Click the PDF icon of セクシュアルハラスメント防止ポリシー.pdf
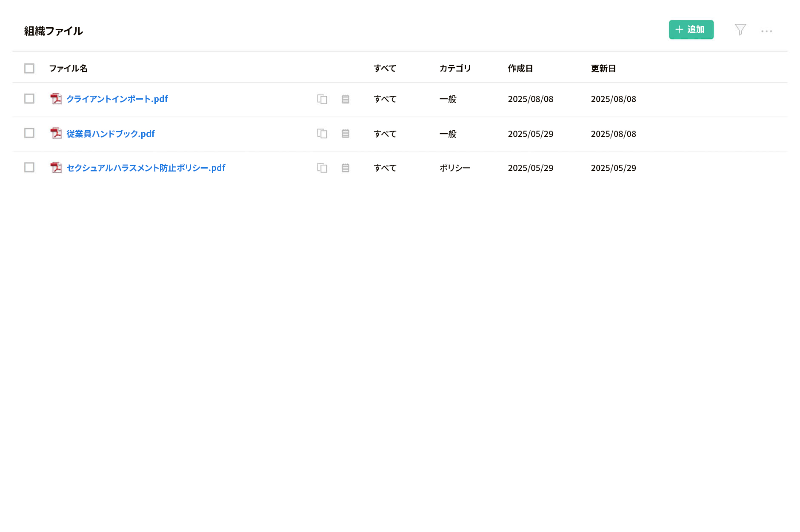 [56, 168]
